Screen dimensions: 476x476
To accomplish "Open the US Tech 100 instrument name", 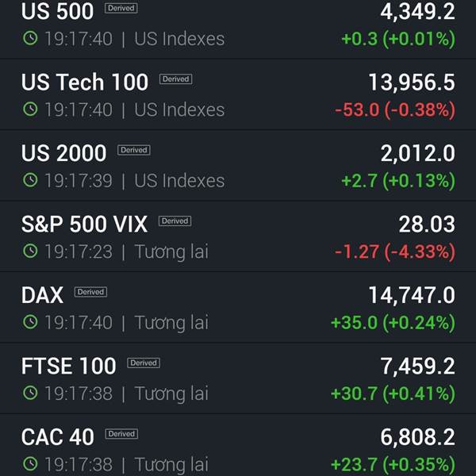I will click(x=85, y=82).
